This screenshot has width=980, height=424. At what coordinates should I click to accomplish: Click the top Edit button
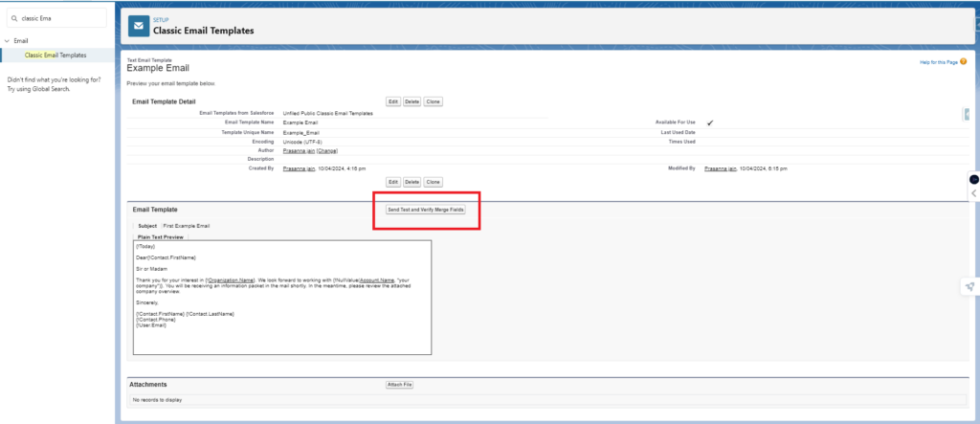click(392, 100)
